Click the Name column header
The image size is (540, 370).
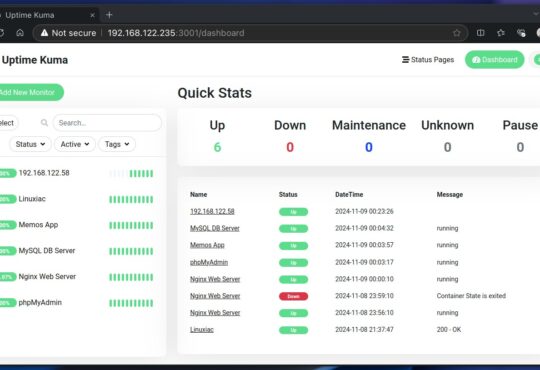pos(199,195)
